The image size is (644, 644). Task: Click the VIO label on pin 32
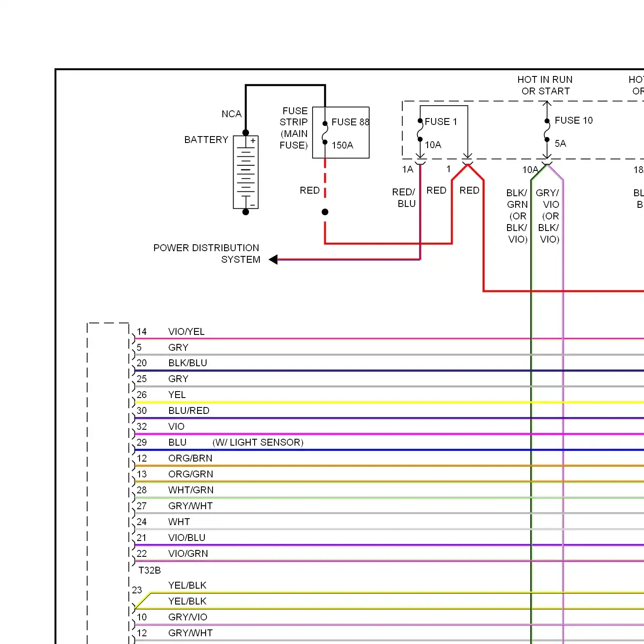coord(176,427)
